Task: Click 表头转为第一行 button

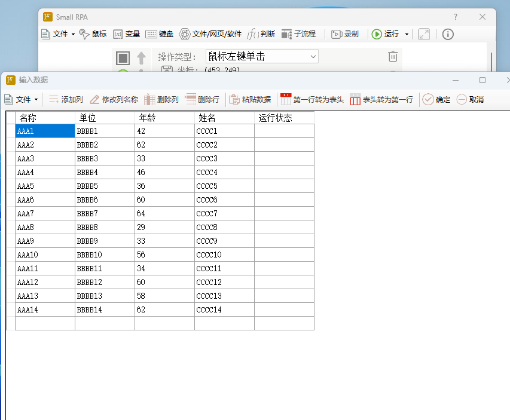Action: pyautogui.click(x=382, y=99)
